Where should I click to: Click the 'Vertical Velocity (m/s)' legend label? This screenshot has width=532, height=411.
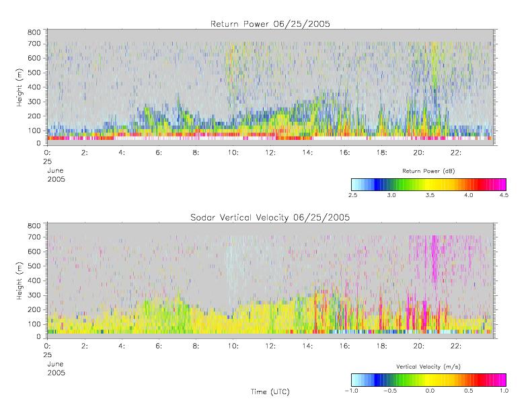point(428,367)
